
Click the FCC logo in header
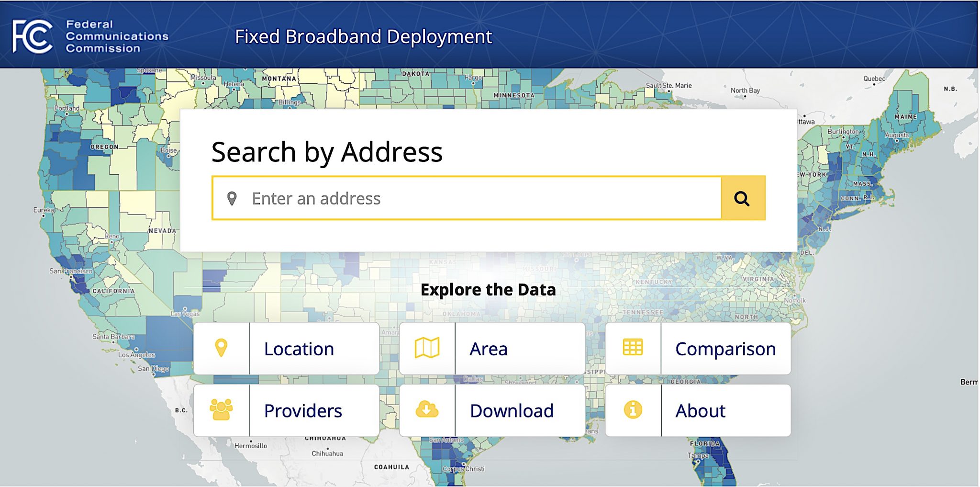(x=33, y=36)
